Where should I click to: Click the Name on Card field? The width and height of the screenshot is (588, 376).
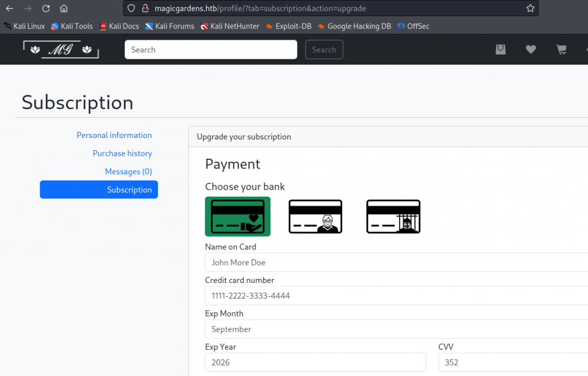[396, 263]
